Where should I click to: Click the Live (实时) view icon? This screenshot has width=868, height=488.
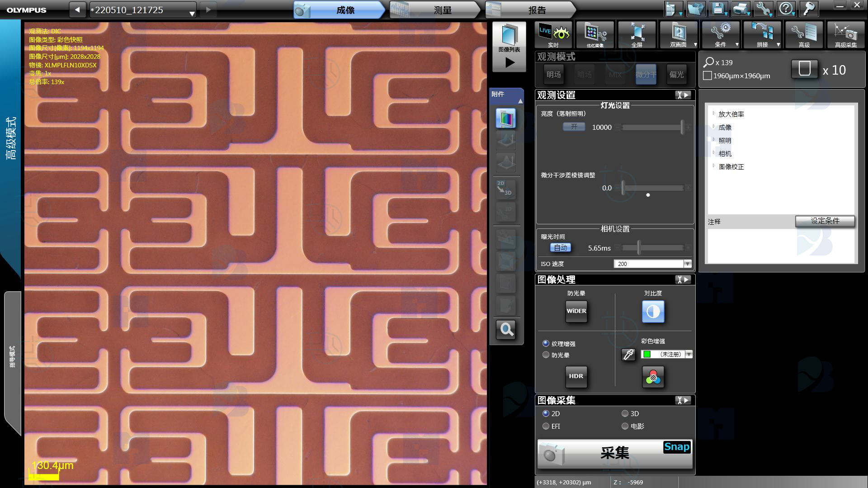tap(553, 34)
